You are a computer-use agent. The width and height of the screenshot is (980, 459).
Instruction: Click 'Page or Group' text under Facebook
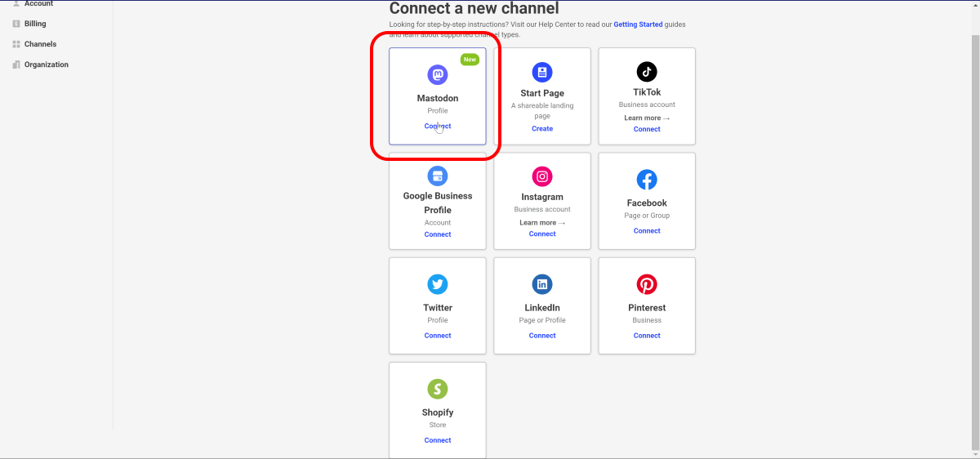point(647,216)
